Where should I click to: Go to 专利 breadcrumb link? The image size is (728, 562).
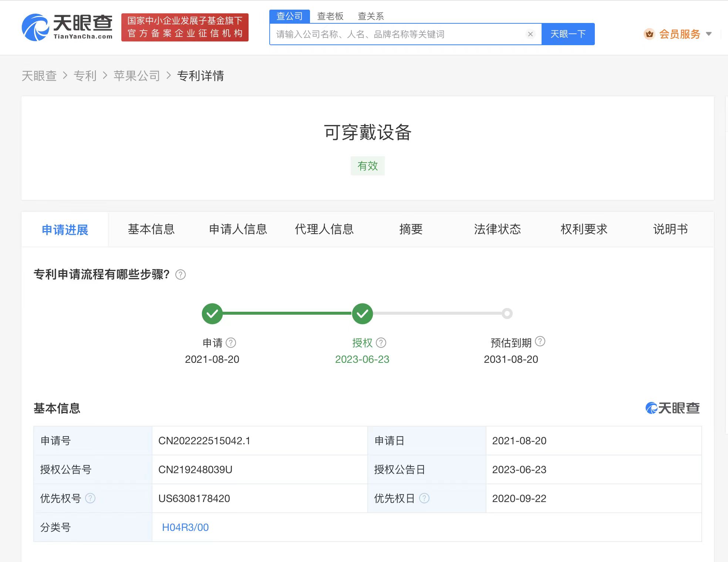point(85,76)
